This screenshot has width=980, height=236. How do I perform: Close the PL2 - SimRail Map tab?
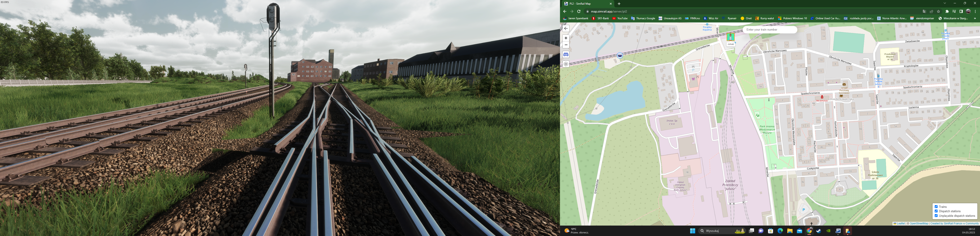pos(611,4)
